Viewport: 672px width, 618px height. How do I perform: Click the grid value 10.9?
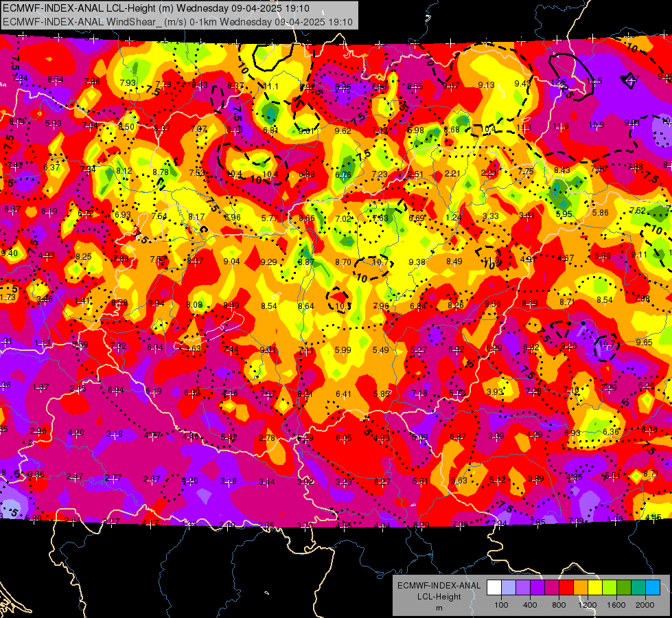coord(596,125)
